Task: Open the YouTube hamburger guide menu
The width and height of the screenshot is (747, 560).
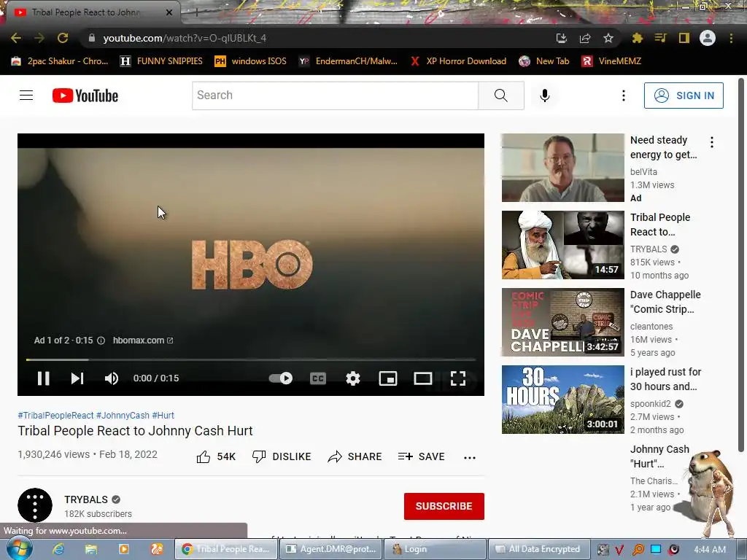Action: pyautogui.click(x=26, y=96)
